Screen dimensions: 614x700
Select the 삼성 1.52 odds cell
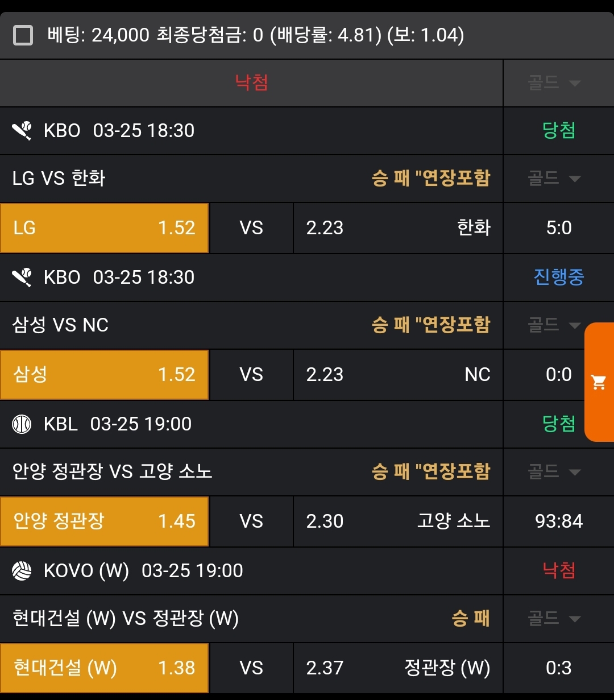coord(105,375)
